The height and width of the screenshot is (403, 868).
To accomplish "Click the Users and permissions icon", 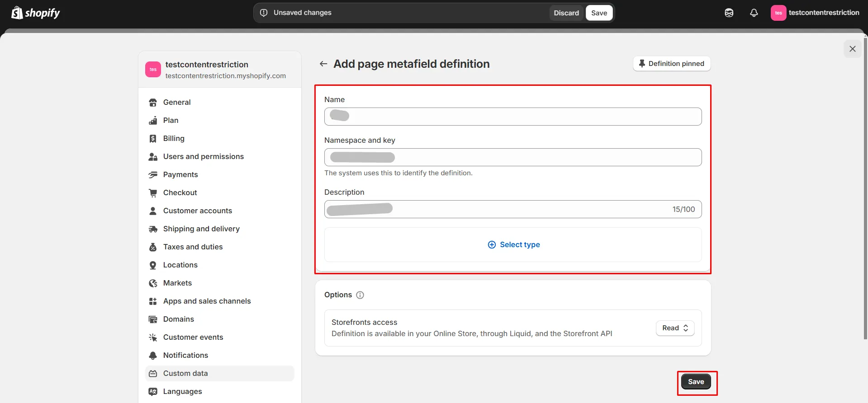I will 153,157.
